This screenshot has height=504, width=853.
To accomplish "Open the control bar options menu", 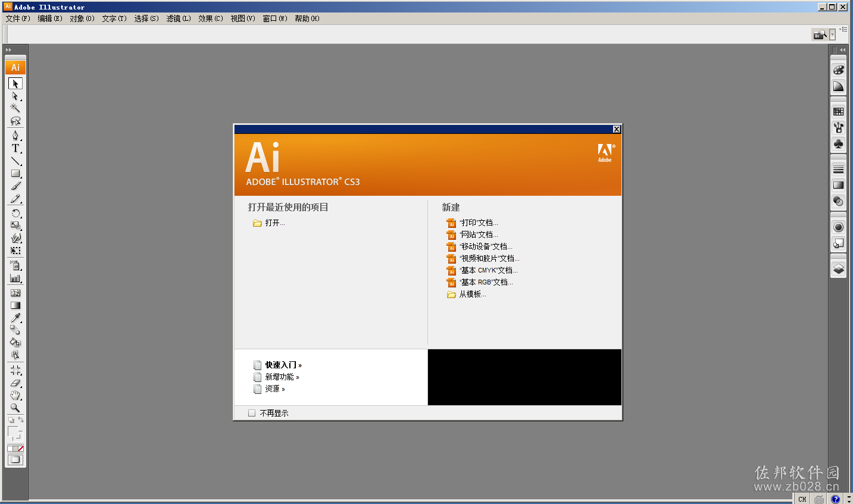I will [843, 29].
